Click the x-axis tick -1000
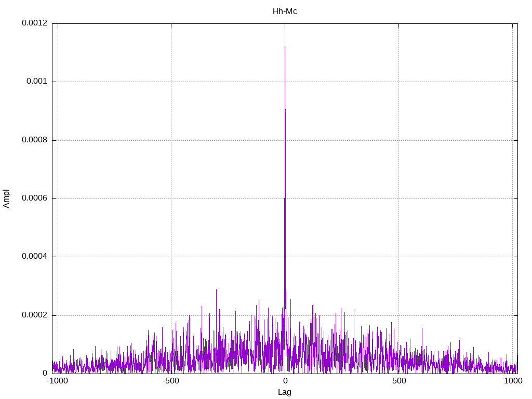Image resolution: width=532 pixels, height=399 pixels. tap(57, 381)
